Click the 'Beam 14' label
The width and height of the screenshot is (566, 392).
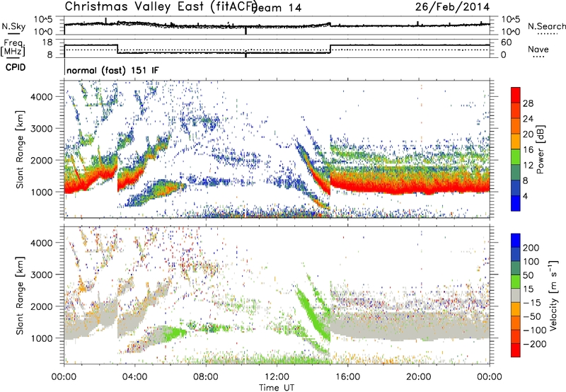coord(277,8)
